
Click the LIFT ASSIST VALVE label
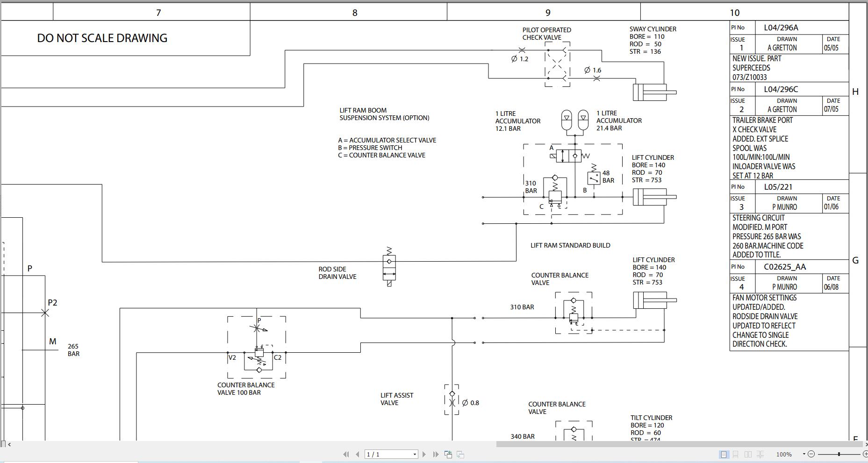[x=397, y=399]
